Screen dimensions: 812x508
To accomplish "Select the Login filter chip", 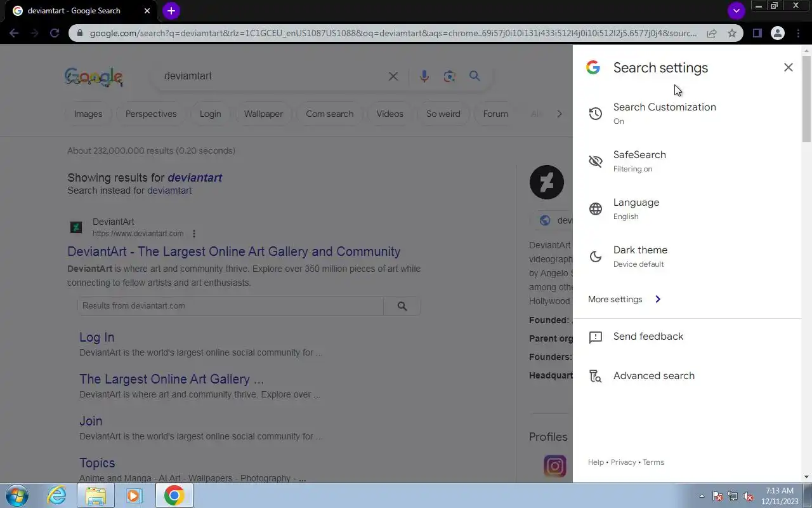I will (210, 114).
